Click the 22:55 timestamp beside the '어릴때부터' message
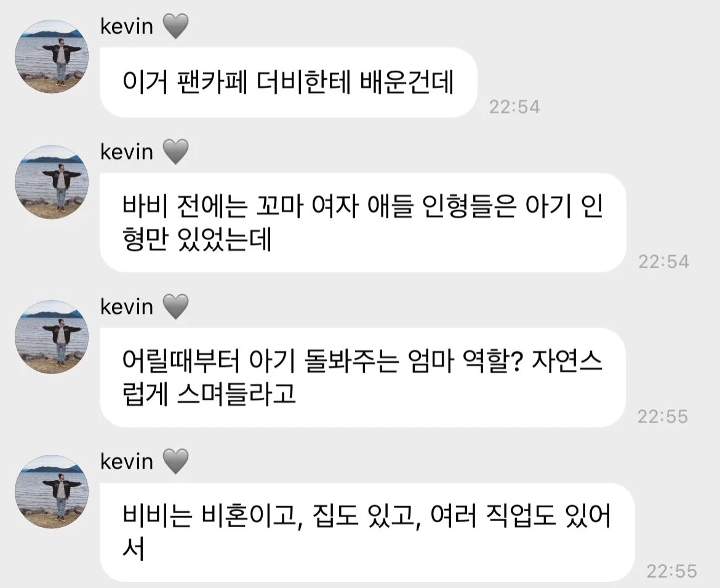The width and height of the screenshot is (720, 588). (x=663, y=416)
